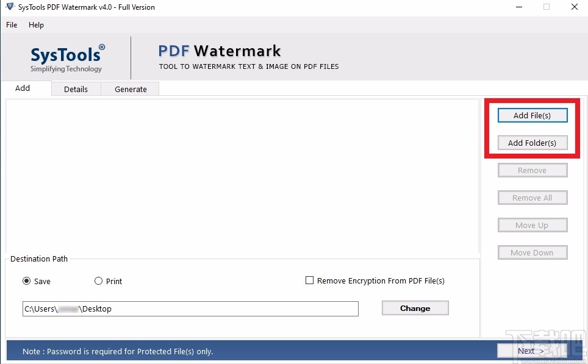Screen dimensions: 588x364
Task: Enable Remove Encryption From PDF File(s)
Action: coord(310,280)
